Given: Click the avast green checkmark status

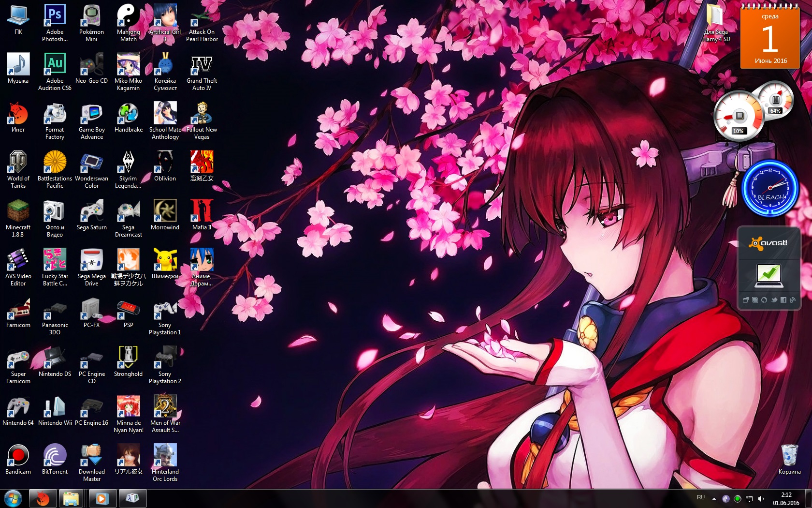Looking at the screenshot, I should point(768,275).
